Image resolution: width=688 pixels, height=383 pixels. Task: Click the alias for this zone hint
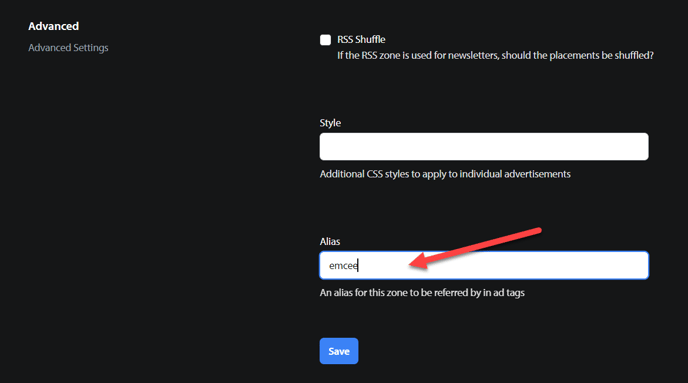click(x=422, y=293)
